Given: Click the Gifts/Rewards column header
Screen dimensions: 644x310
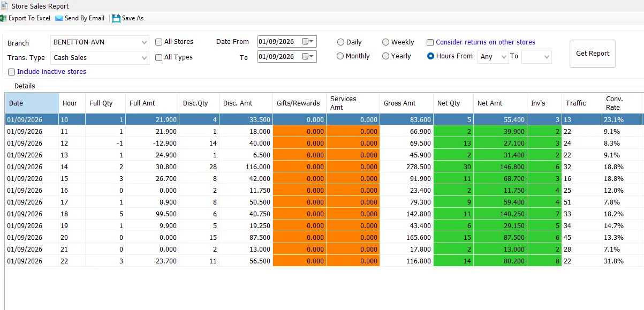Looking at the screenshot, I should [x=299, y=103].
